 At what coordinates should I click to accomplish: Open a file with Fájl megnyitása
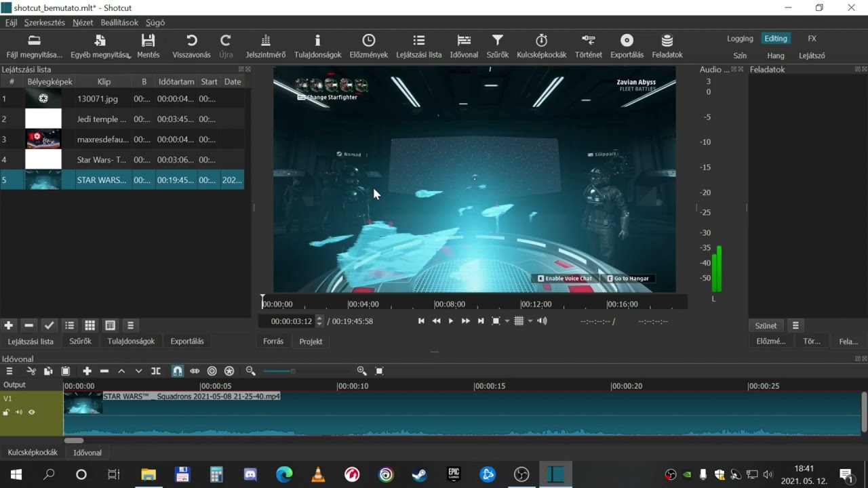coord(34,46)
